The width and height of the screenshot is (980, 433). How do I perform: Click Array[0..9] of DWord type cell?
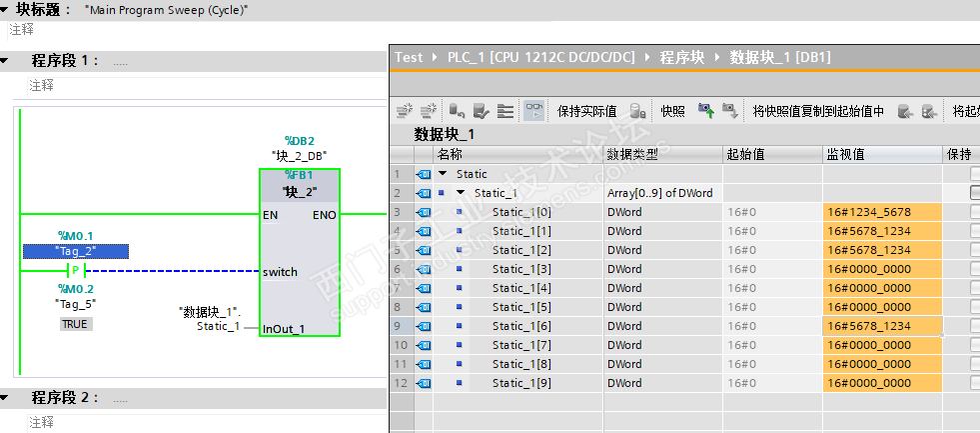click(663, 193)
